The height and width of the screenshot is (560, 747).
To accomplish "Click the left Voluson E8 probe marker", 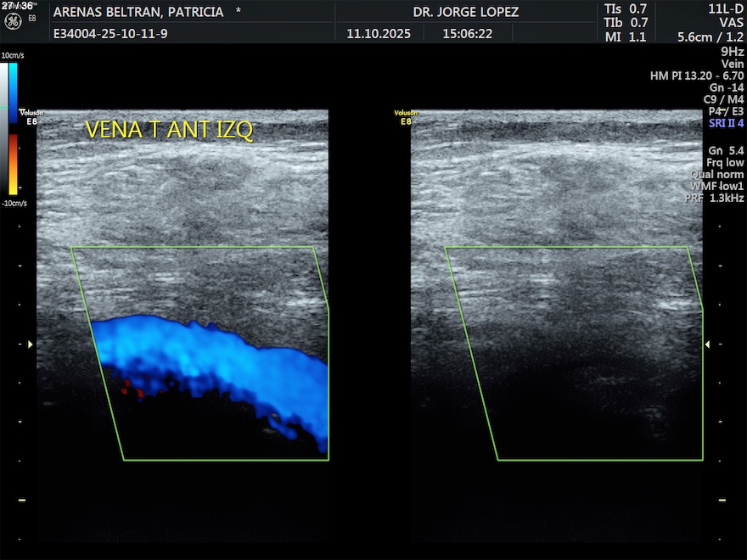I will [x=31, y=117].
